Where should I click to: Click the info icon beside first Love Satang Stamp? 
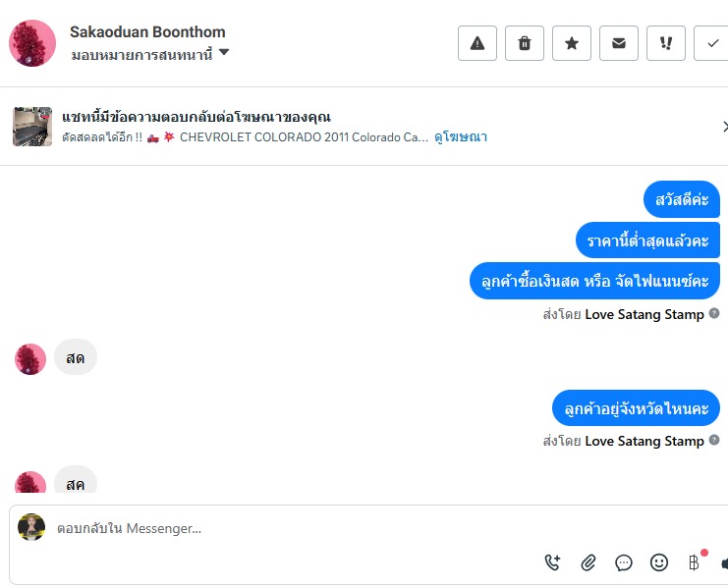coord(714,314)
